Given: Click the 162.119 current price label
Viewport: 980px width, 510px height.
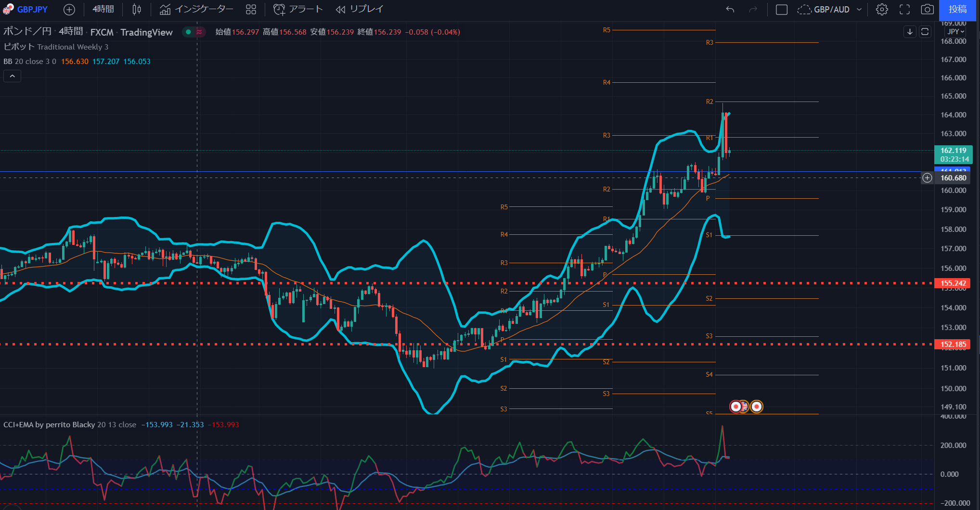Looking at the screenshot, I should click(x=954, y=155).
